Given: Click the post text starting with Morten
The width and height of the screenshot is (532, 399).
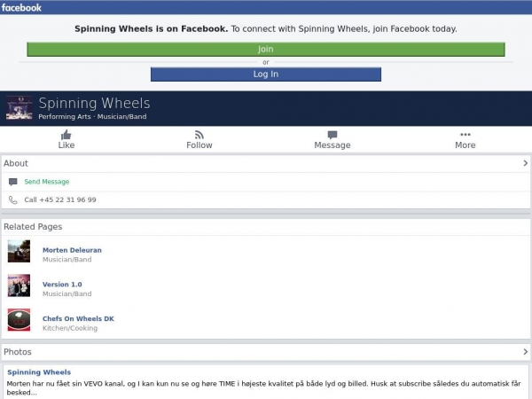Looking at the screenshot, I should pos(263,387).
